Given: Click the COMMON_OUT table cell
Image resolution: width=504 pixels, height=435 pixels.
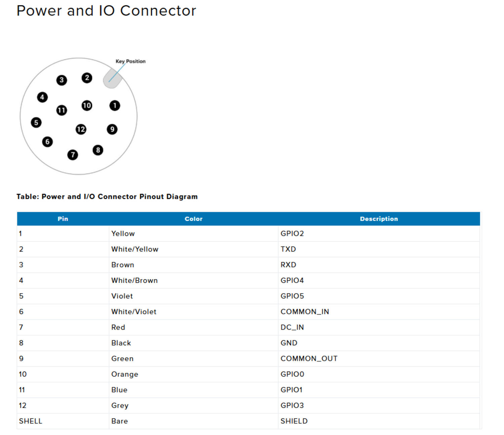Looking at the screenshot, I should [309, 358].
